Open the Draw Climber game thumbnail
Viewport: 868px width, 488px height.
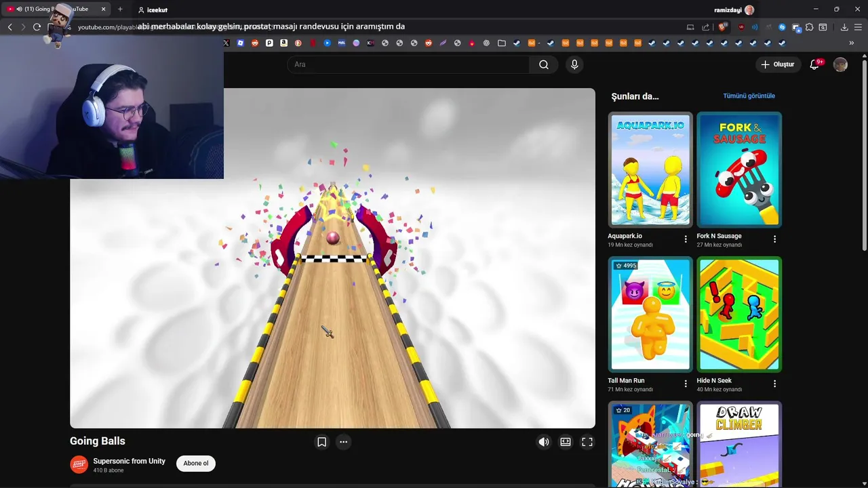[x=739, y=444]
